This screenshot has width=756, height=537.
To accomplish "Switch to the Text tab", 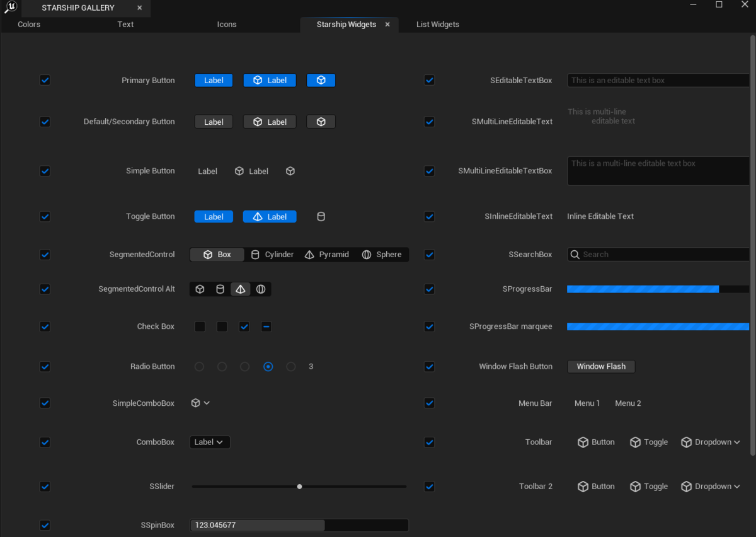I will coord(125,25).
